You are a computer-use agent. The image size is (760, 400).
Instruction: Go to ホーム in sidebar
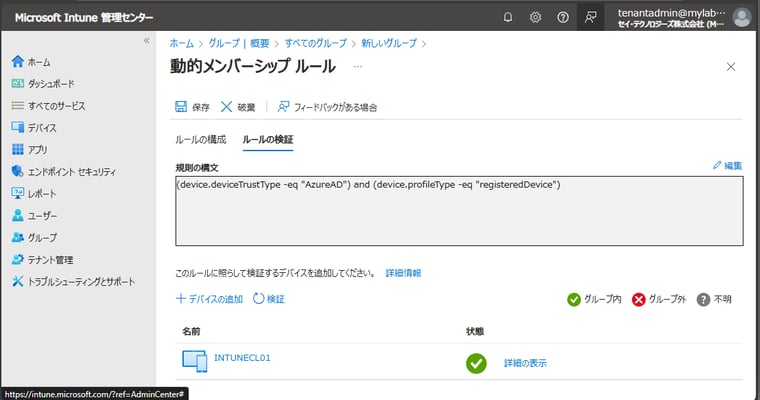32,62
